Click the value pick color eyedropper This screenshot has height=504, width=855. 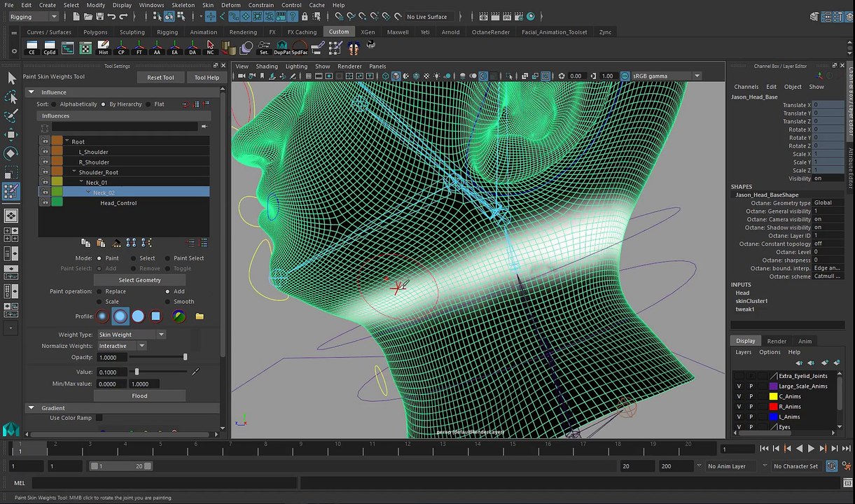coord(195,372)
